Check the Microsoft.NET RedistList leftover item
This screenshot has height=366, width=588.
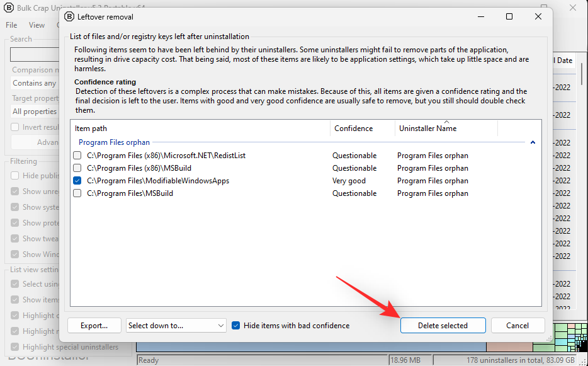[77, 155]
